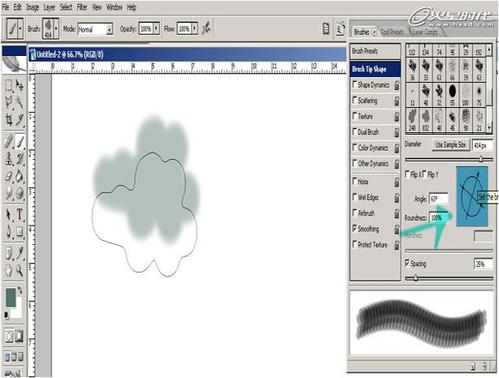Select the Brush Tip Shape section

[375, 69]
